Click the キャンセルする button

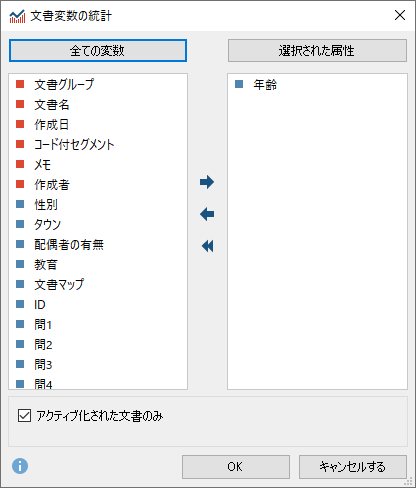pyautogui.click(x=353, y=467)
